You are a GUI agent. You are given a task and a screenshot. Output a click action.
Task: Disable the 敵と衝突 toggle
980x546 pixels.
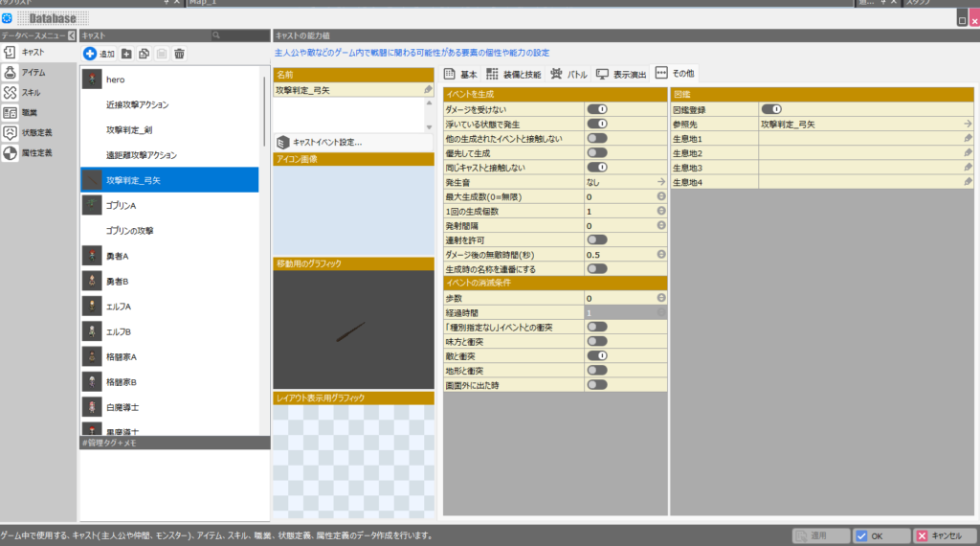(597, 355)
